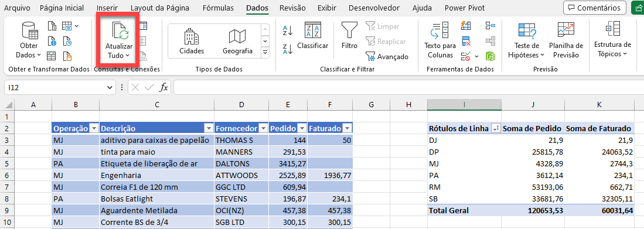Select column C header

click(157, 105)
